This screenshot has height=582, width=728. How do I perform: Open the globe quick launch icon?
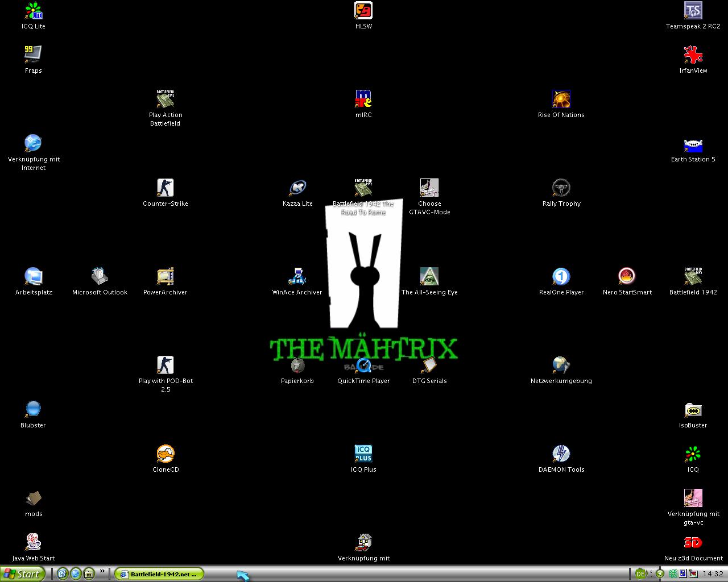point(76,574)
